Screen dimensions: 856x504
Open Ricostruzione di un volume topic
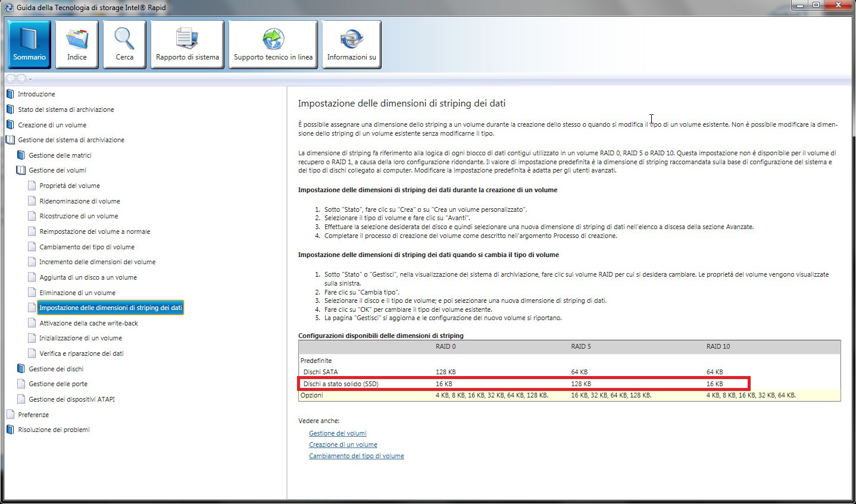79,216
